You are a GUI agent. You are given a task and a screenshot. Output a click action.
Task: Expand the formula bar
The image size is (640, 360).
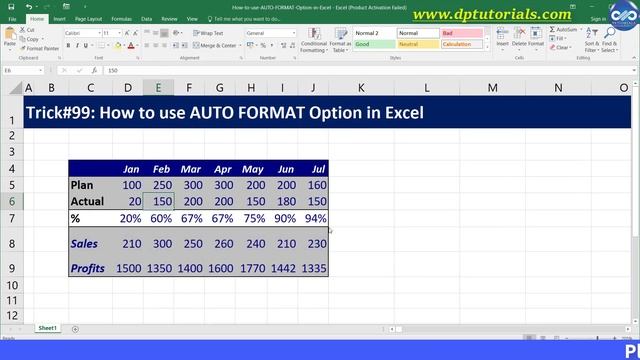tap(633, 71)
